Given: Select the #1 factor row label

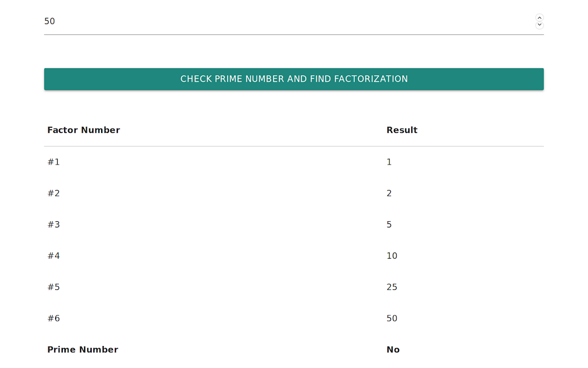Looking at the screenshot, I should 54,162.
